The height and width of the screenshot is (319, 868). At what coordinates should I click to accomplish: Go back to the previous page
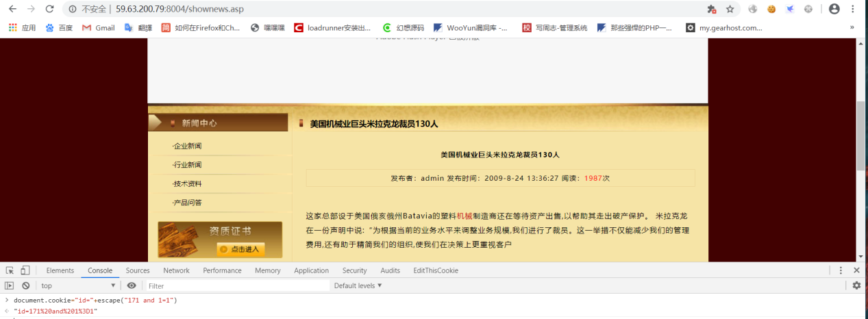(x=12, y=9)
